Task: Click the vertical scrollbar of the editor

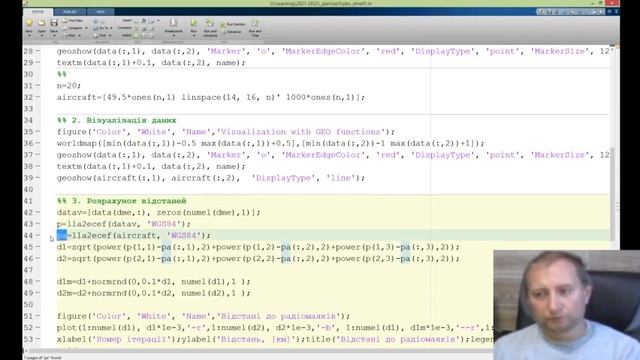Action: [613, 194]
